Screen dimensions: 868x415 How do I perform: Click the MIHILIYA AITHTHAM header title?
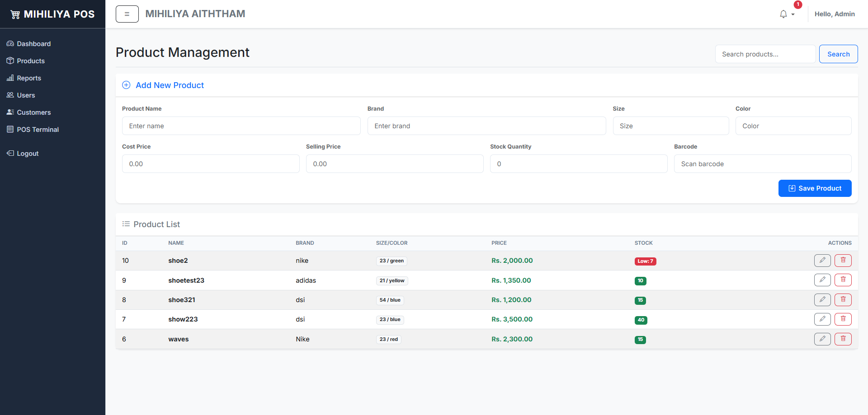tap(195, 14)
